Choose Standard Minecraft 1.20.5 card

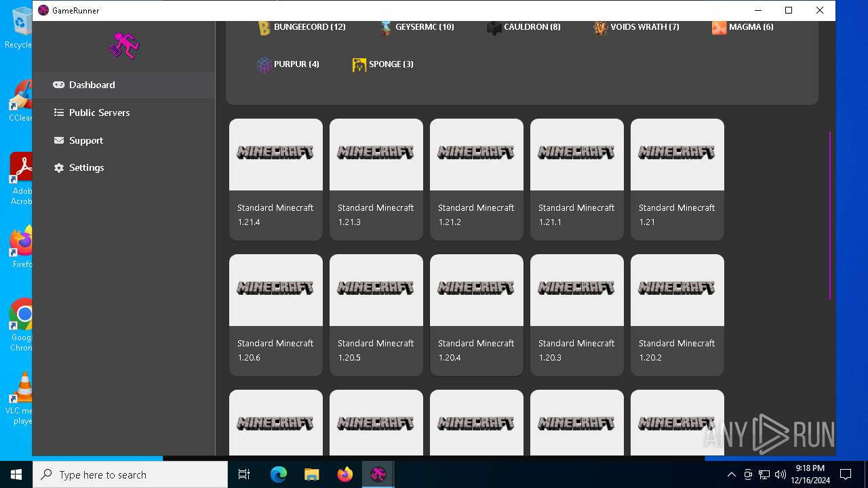pos(376,315)
